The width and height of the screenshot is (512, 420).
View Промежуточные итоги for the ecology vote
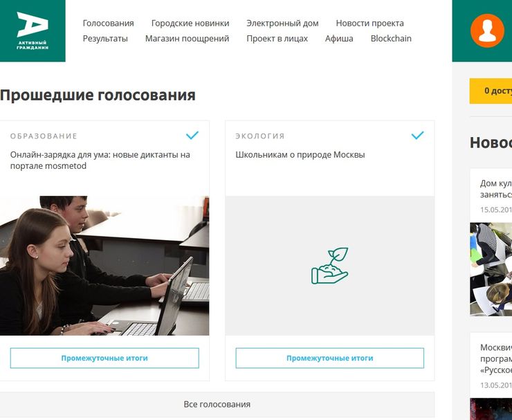click(x=330, y=358)
